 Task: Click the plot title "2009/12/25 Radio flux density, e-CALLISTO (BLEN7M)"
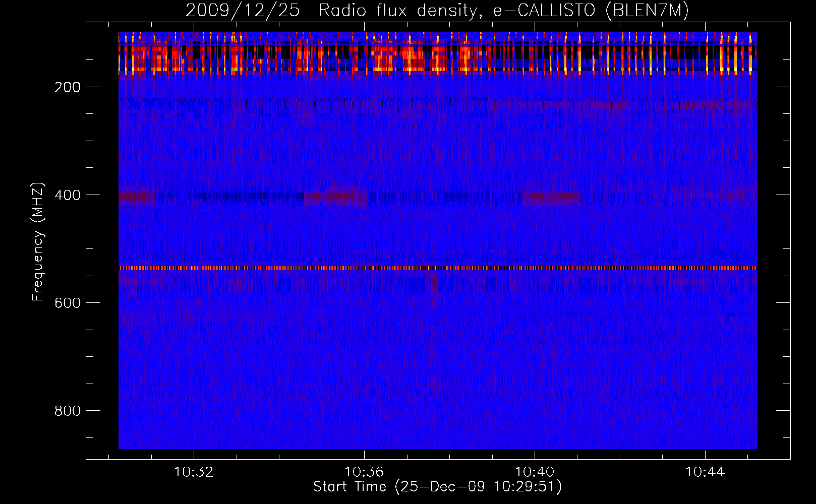tap(437, 10)
